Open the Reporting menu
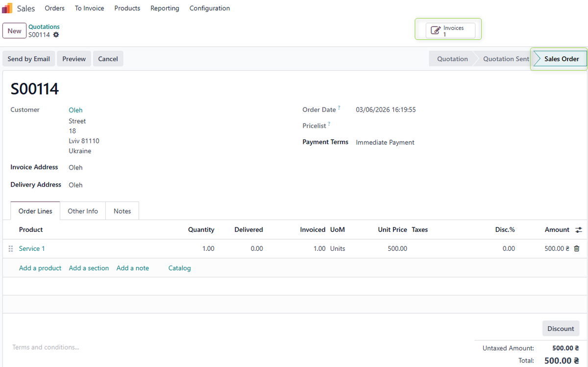 tap(165, 8)
